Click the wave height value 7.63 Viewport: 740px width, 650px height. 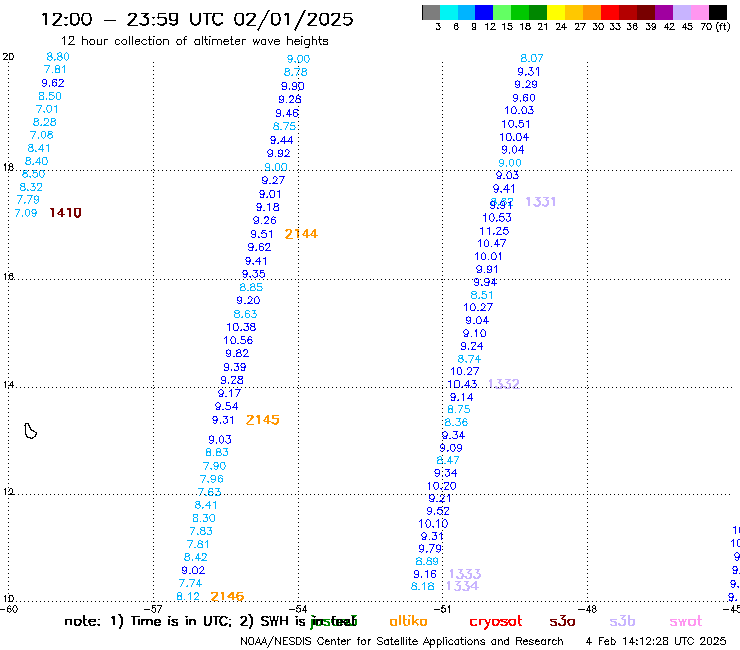point(209,492)
